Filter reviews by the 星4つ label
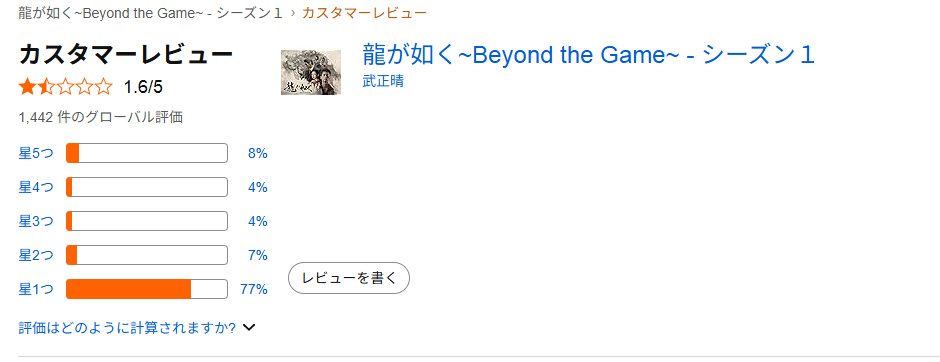940x362 pixels. point(35,188)
